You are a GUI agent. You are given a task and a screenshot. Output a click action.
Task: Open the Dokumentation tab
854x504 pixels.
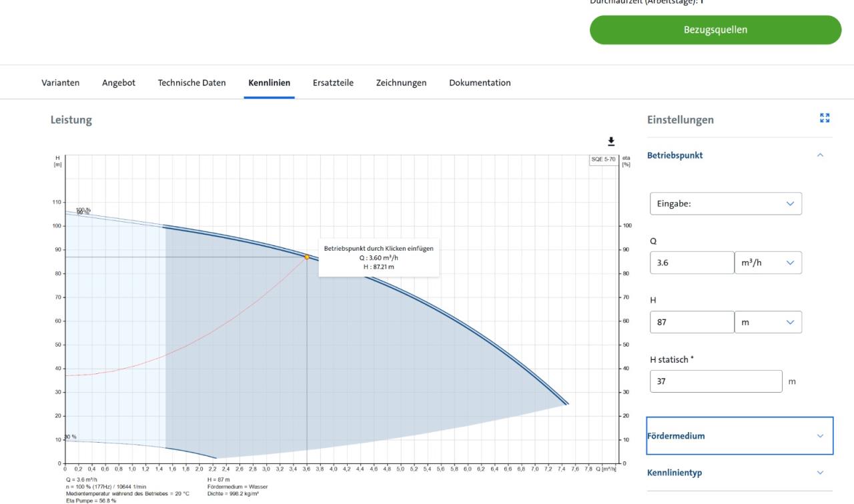pyautogui.click(x=480, y=83)
